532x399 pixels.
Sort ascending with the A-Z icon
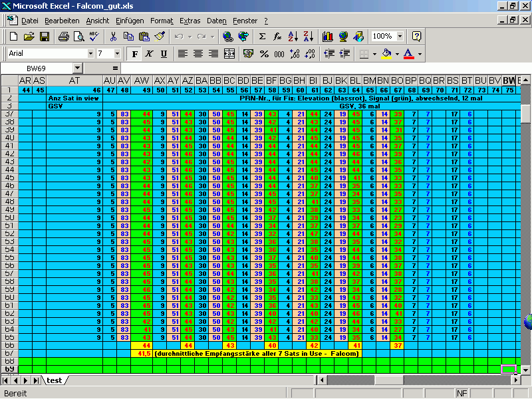coord(293,37)
